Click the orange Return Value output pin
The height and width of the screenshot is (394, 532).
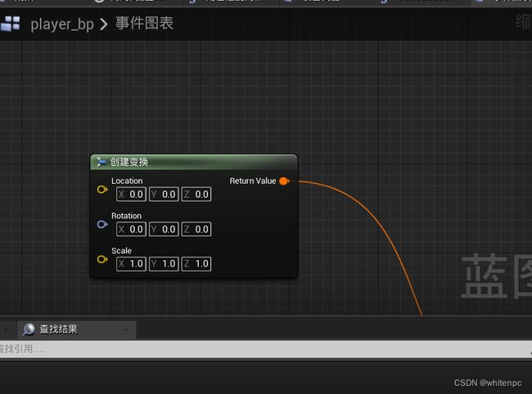[x=284, y=181]
